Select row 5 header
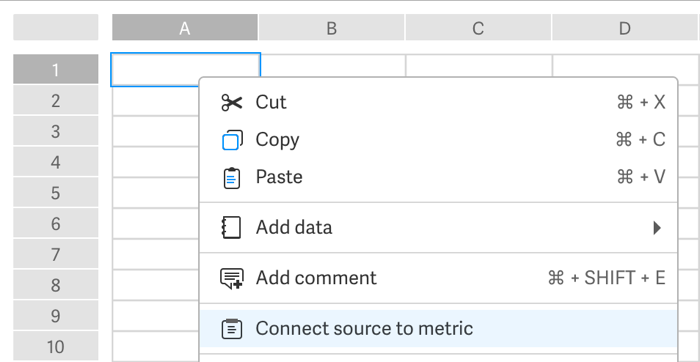This screenshot has width=700, height=362. 55,193
